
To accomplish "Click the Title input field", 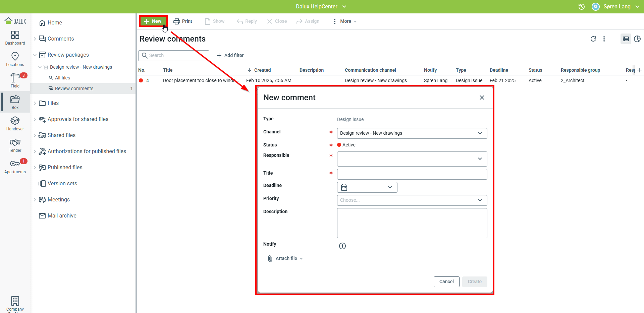I will (x=412, y=174).
